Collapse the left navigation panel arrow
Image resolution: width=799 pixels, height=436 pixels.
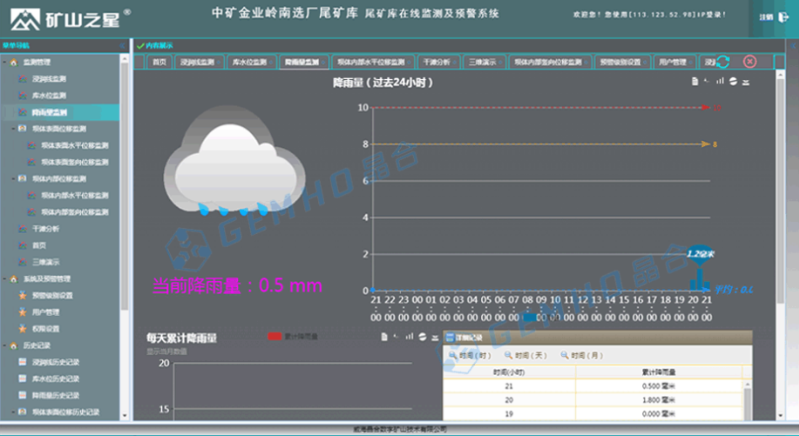(x=121, y=45)
